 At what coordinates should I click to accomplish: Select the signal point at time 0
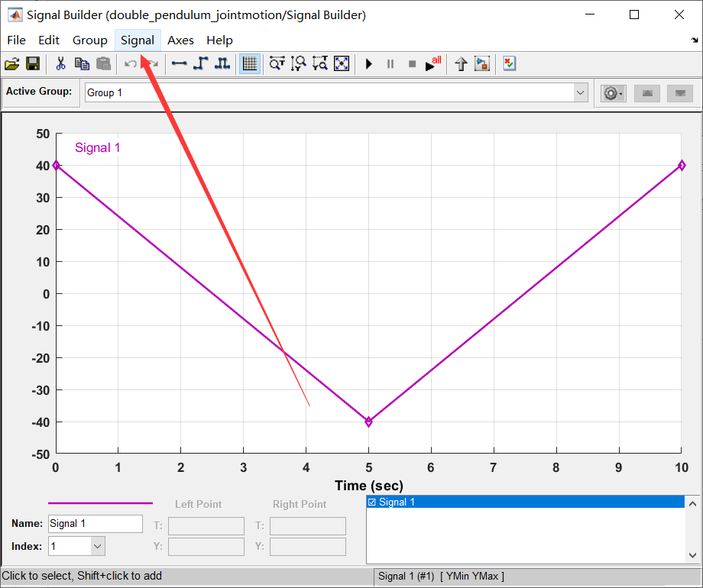[56, 166]
